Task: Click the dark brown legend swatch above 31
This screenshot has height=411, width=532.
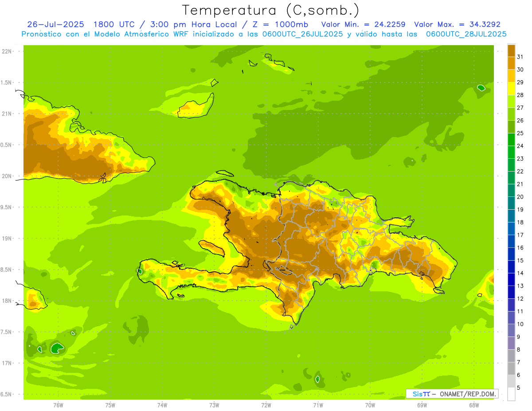Action: [x=511, y=50]
